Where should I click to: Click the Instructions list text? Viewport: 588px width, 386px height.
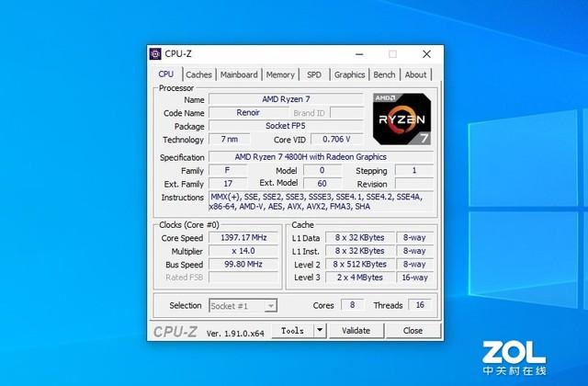point(322,201)
